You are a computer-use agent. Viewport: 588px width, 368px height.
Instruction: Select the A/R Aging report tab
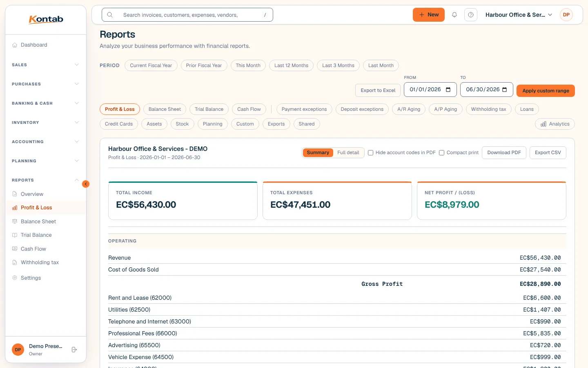[x=409, y=109]
